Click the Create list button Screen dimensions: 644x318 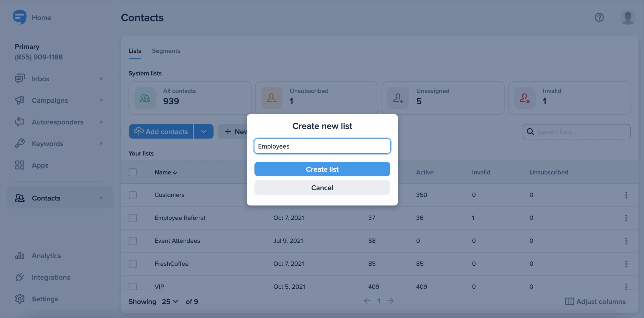[322, 169]
